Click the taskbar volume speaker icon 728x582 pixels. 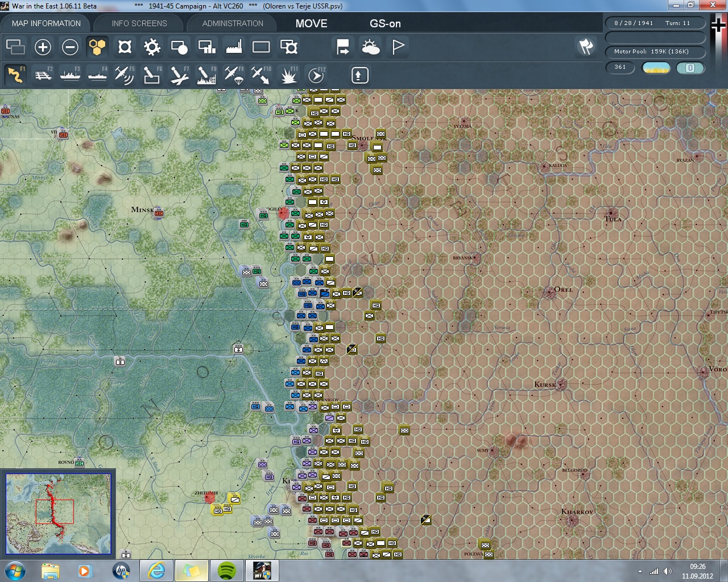[668, 571]
